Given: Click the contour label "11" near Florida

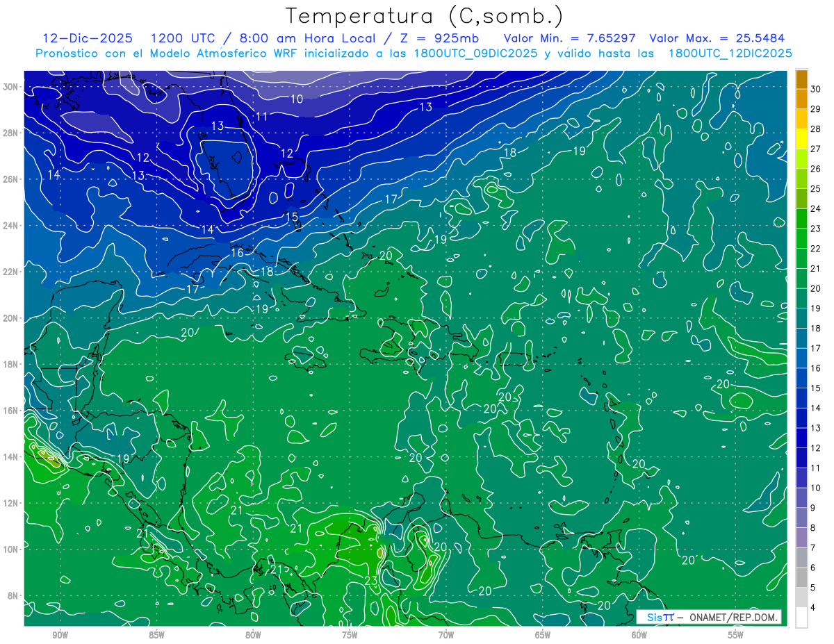Looking at the screenshot, I should (x=261, y=116).
